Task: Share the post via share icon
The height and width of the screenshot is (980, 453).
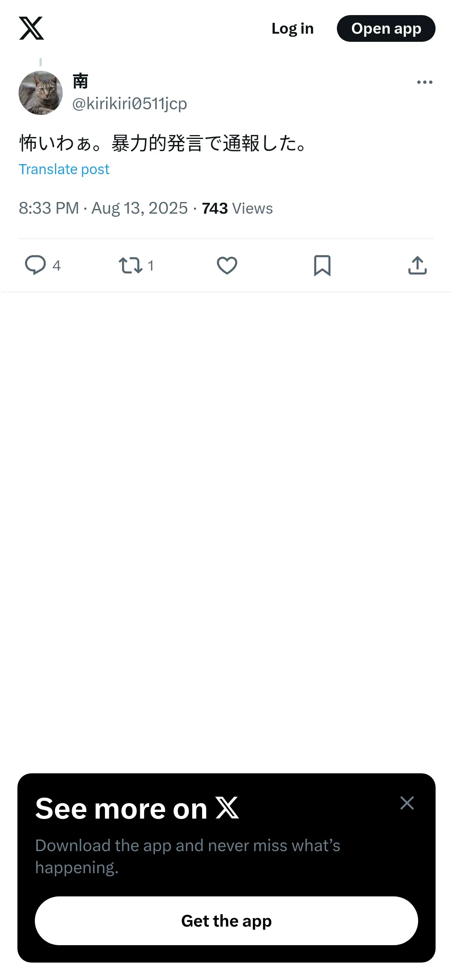Action: [417, 266]
